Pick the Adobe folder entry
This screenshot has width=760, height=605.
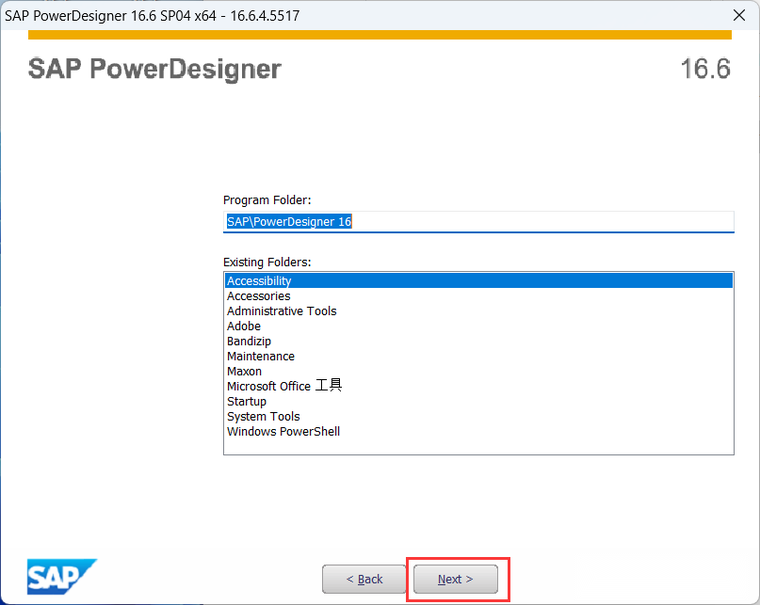tap(478, 326)
